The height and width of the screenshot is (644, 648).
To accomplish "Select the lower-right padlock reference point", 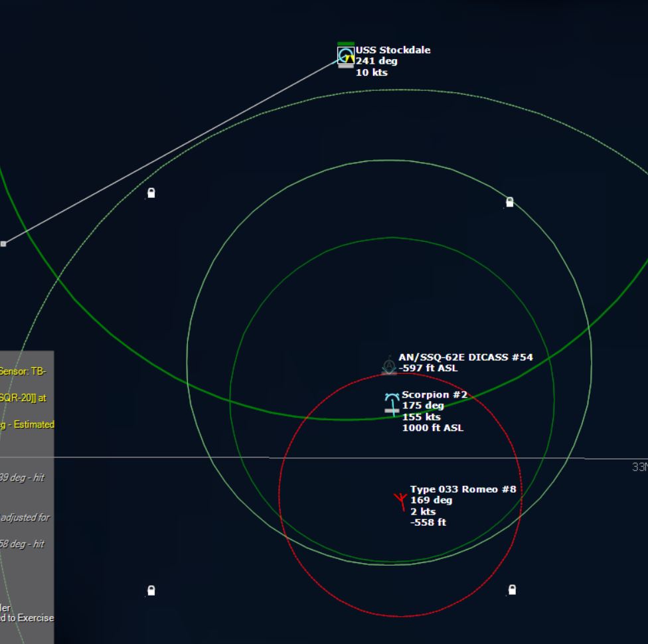I will coord(511,590).
